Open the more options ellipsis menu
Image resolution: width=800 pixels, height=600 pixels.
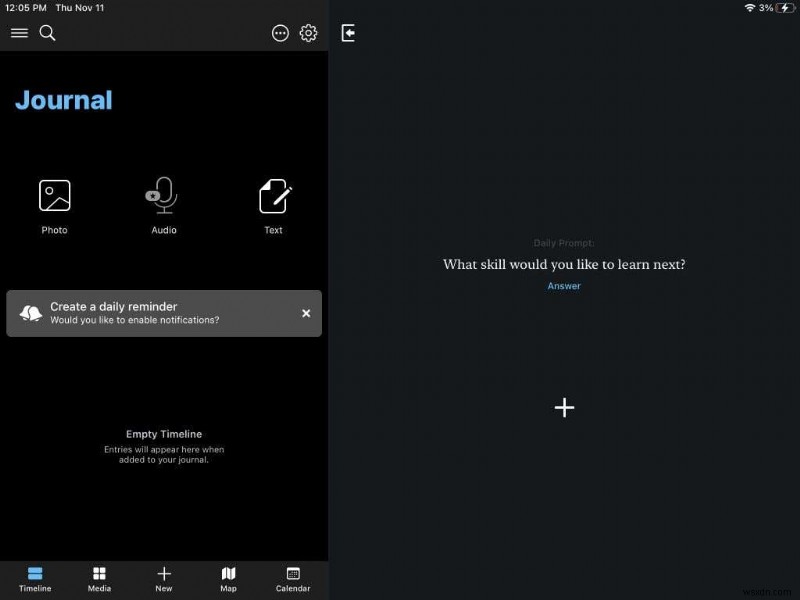280,33
